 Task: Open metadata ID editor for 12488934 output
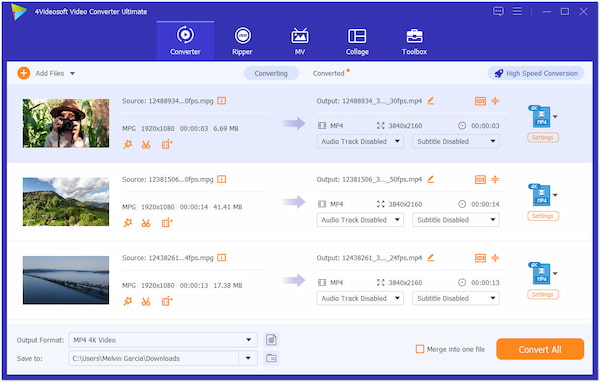point(480,101)
